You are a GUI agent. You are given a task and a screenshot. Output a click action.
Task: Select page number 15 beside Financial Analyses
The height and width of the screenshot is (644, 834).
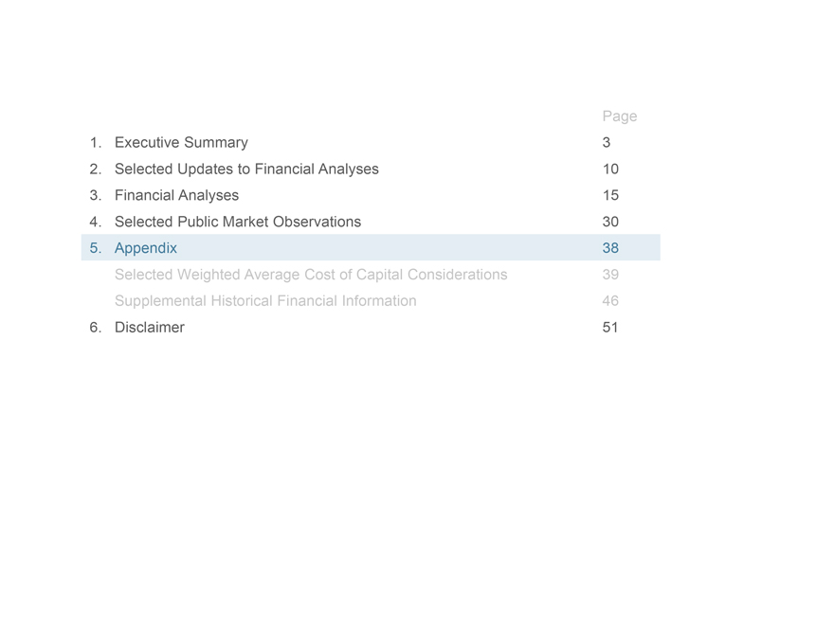[610, 196]
